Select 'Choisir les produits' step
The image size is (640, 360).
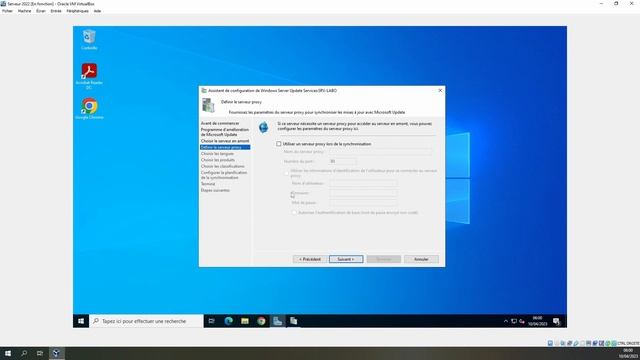(x=218, y=160)
